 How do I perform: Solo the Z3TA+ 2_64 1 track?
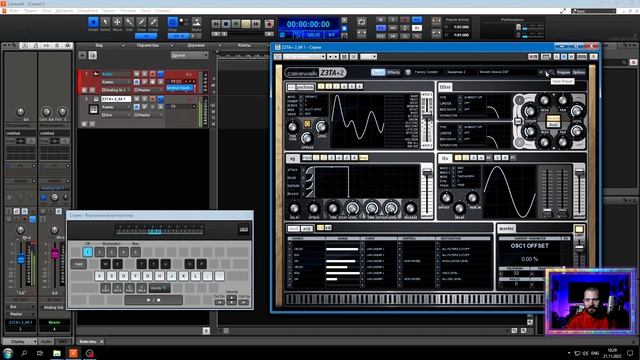[x=144, y=99]
